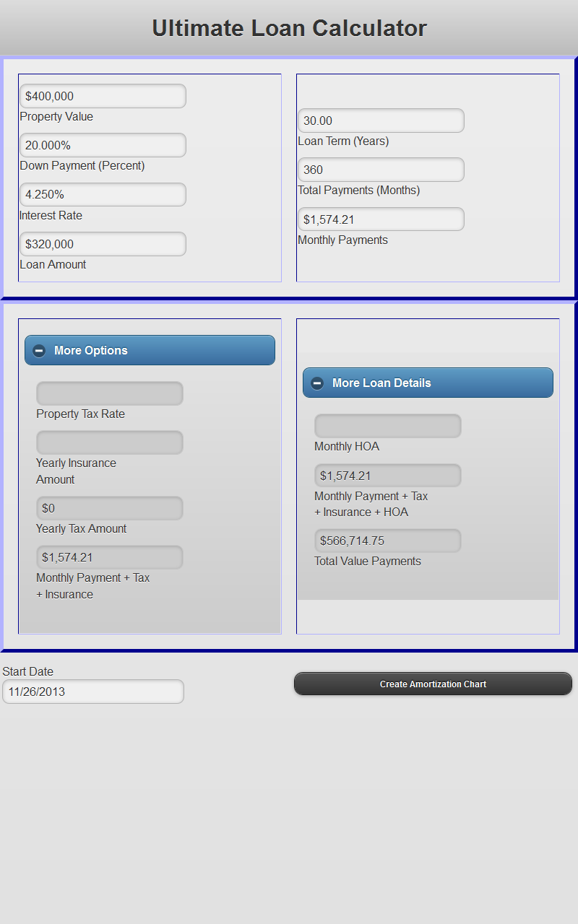Click the Down Payment (Percent) label
The height and width of the screenshot is (924, 578).
(x=82, y=166)
